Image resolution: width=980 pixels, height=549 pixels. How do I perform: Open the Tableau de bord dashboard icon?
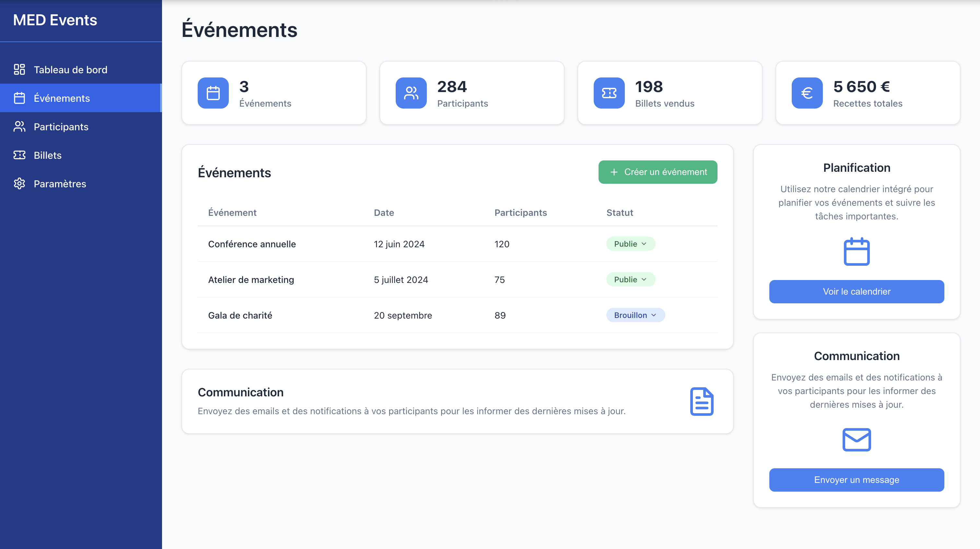[19, 69]
